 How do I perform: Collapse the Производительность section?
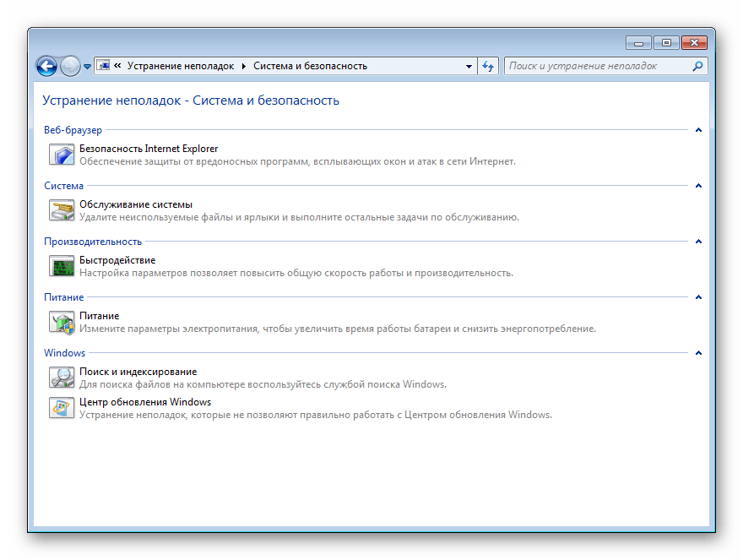click(698, 242)
